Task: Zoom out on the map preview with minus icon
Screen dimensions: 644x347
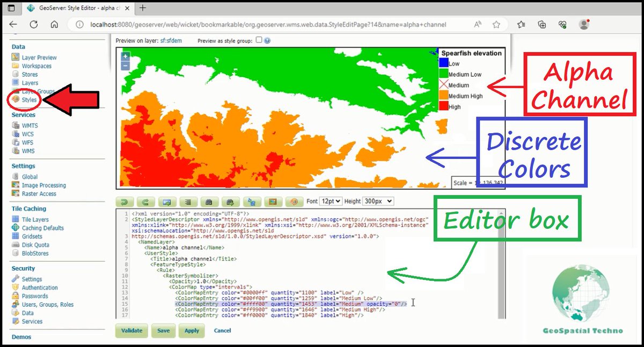Action: click(125, 66)
